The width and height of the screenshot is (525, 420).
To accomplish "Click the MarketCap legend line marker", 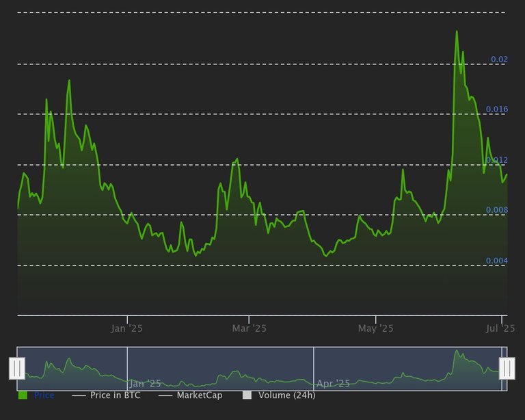I will pos(165,396).
